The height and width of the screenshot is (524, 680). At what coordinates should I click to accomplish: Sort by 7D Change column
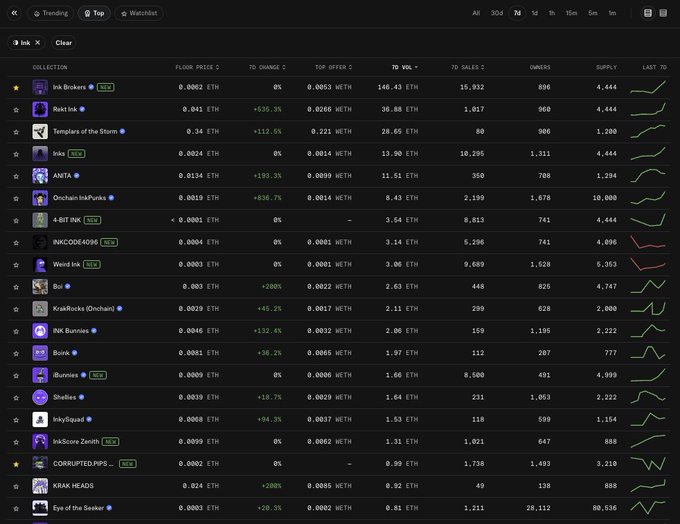click(267, 67)
